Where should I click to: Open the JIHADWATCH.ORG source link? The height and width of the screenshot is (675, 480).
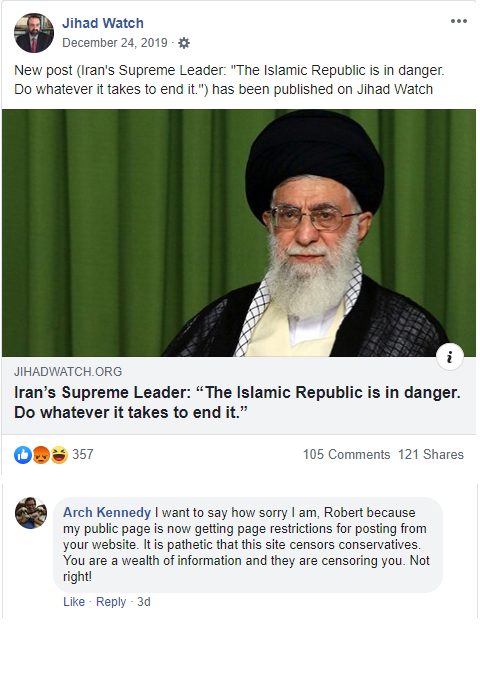pos(68,372)
